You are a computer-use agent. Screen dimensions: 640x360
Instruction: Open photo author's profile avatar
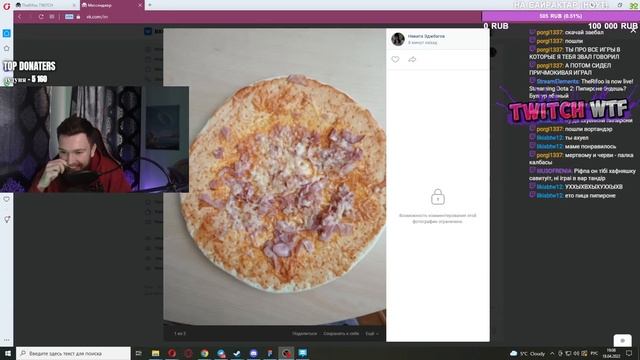point(398,39)
